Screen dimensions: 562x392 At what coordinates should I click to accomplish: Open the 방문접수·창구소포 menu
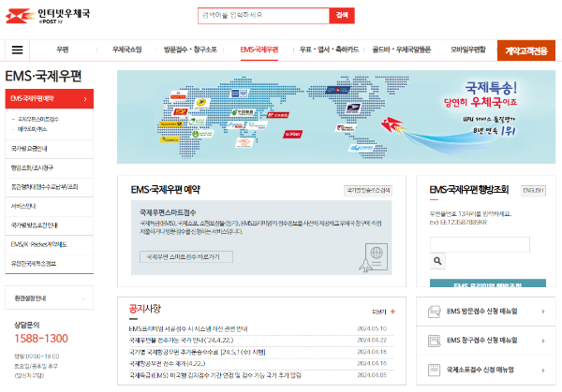tap(190, 50)
